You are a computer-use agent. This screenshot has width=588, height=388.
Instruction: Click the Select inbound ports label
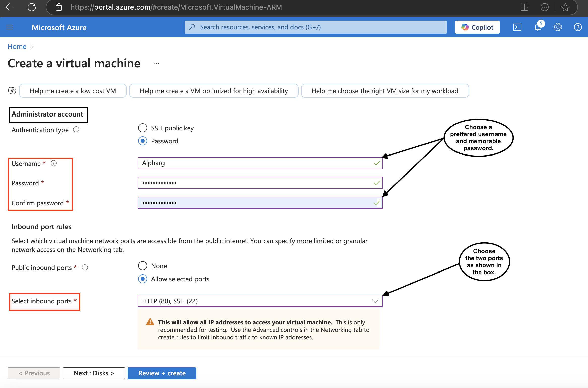(42, 301)
